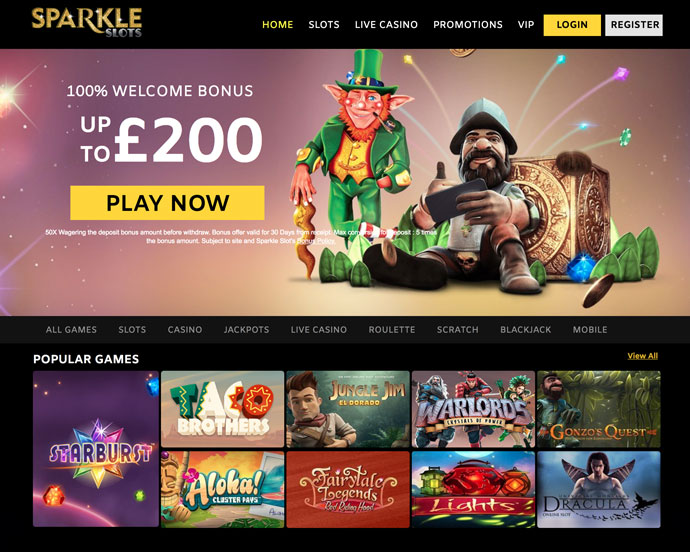The image size is (690, 552).
Task: Click the REGISTER button
Action: pyautogui.click(x=634, y=25)
